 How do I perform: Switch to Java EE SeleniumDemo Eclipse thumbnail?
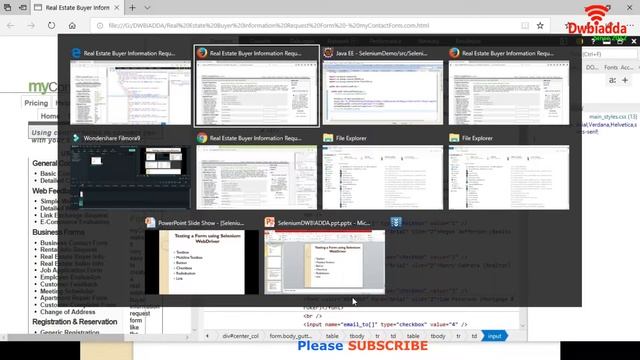coord(382,93)
